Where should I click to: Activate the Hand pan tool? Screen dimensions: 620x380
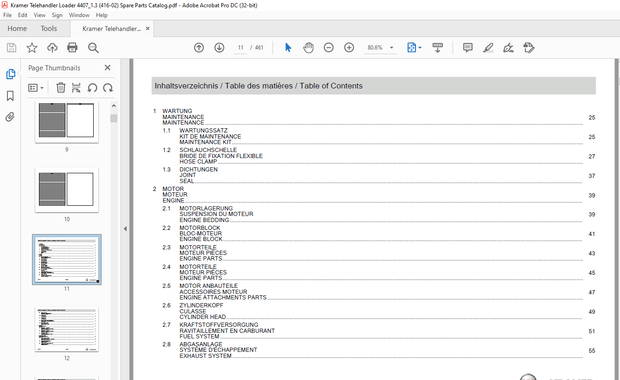308,48
